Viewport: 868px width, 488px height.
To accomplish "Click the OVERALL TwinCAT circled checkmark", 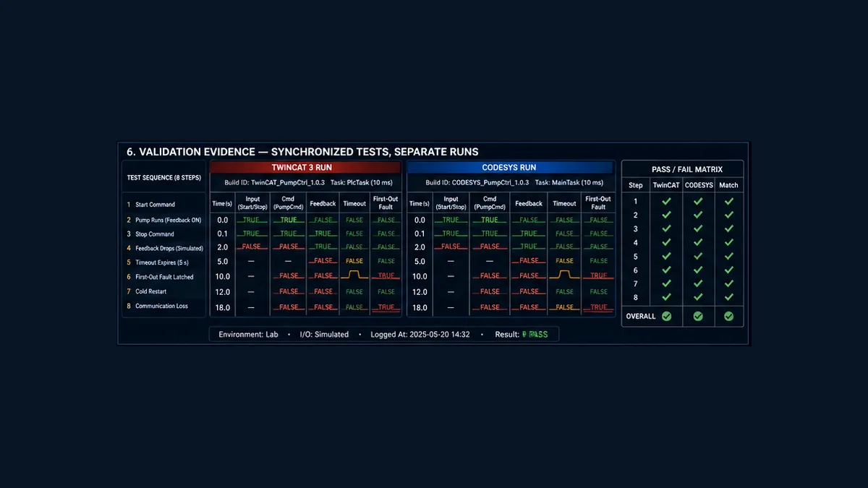I will click(x=666, y=316).
